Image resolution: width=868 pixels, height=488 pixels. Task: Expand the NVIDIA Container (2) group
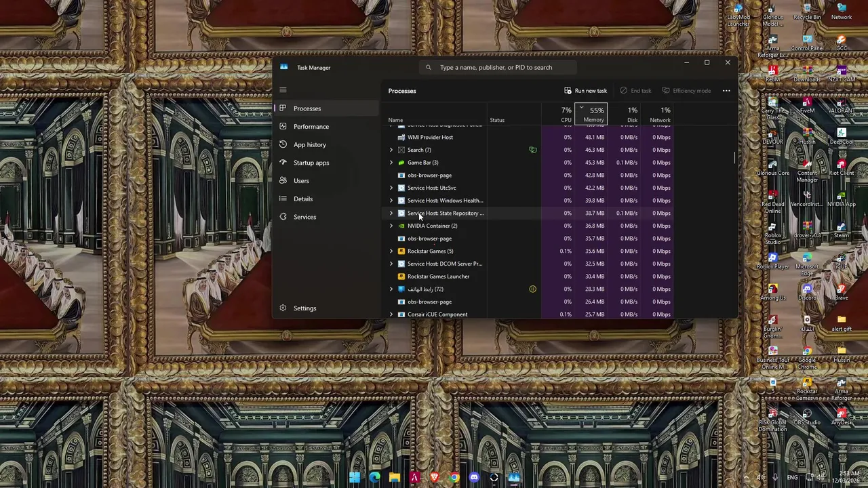point(391,226)
